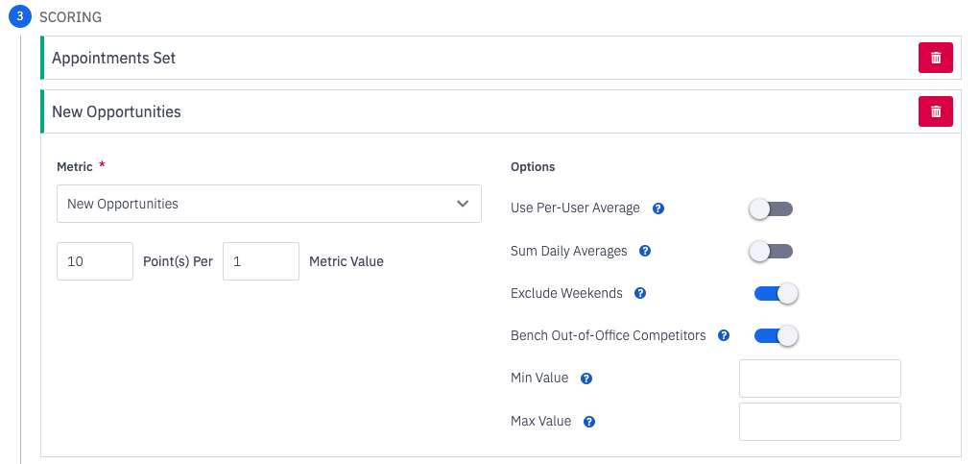Delete the Appointments Set scoring row
This screenshot has width=980, height=464.
(x=935, y=58)
